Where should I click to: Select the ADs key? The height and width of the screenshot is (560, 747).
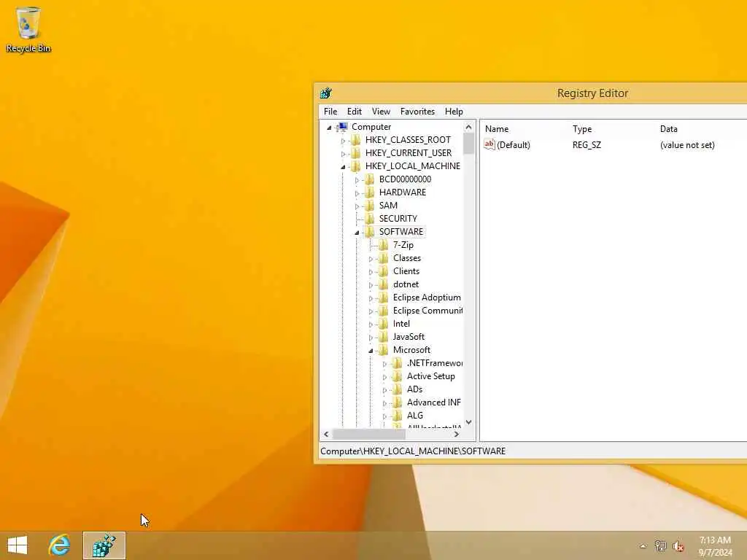(x=414, y=389)
